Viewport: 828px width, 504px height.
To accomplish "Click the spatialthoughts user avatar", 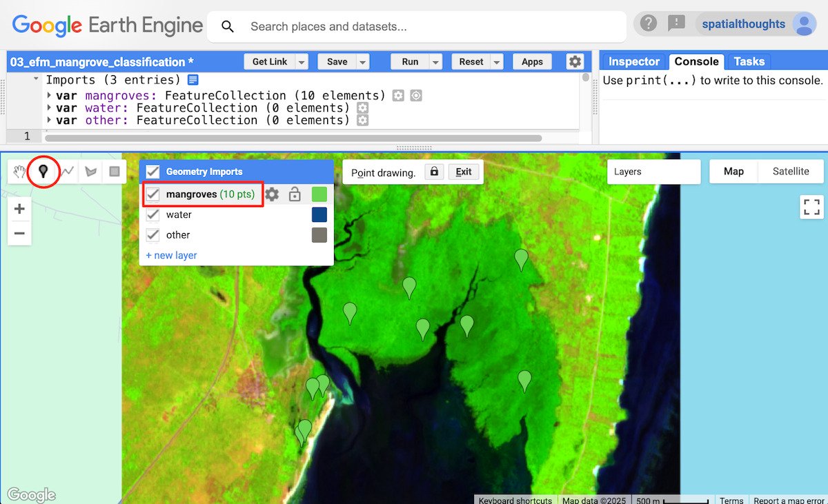I will pos(804,24).
